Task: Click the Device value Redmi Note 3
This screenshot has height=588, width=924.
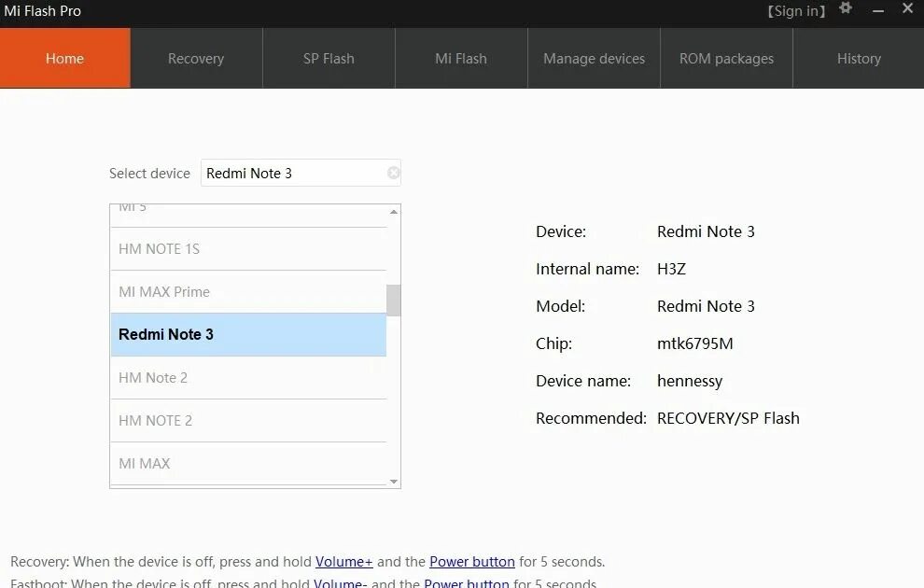Action: [706, 231]
